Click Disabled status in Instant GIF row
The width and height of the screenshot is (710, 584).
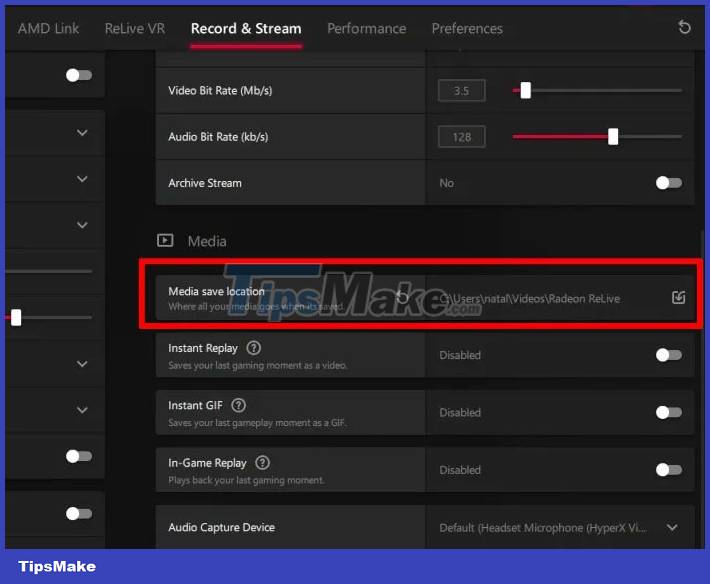[460, 412]
